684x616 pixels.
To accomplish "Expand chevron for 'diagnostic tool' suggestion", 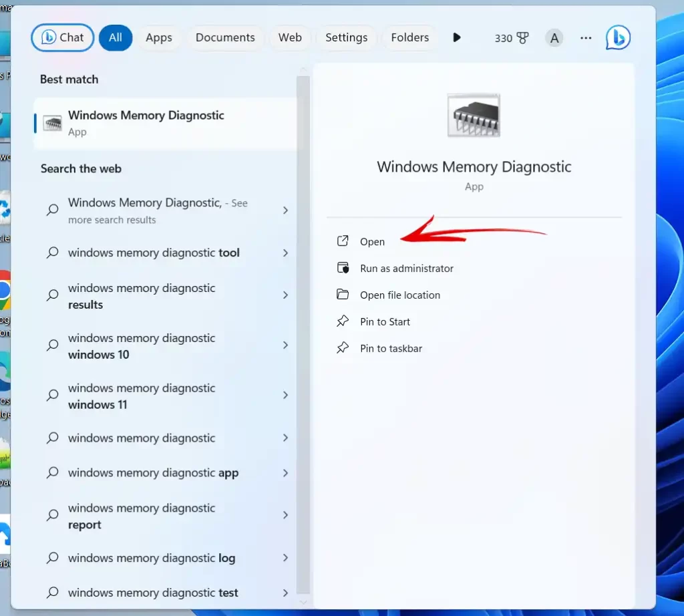I will coord(285,253).
